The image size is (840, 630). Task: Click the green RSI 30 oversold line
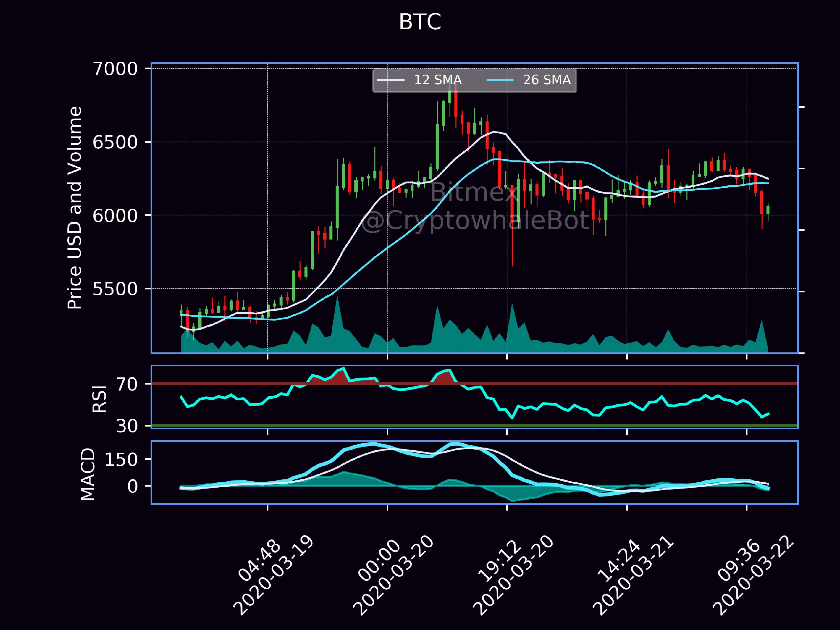(x=475, y=426)
